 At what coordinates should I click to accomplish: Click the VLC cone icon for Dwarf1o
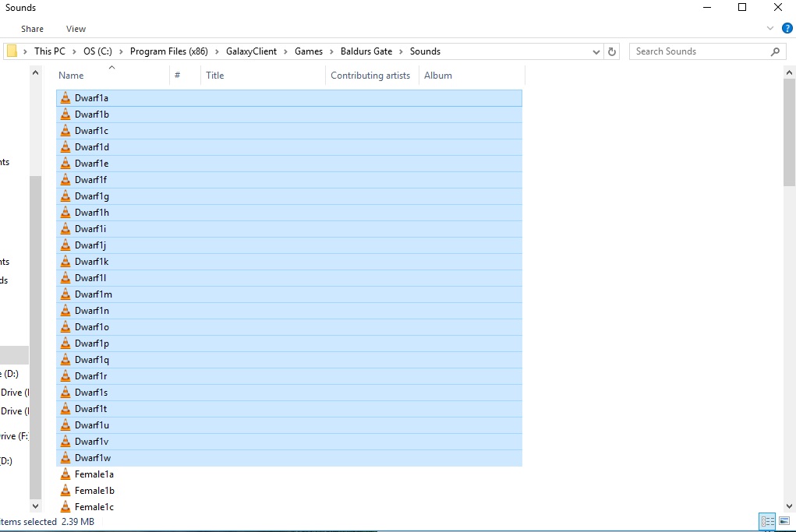click(65, 326)
